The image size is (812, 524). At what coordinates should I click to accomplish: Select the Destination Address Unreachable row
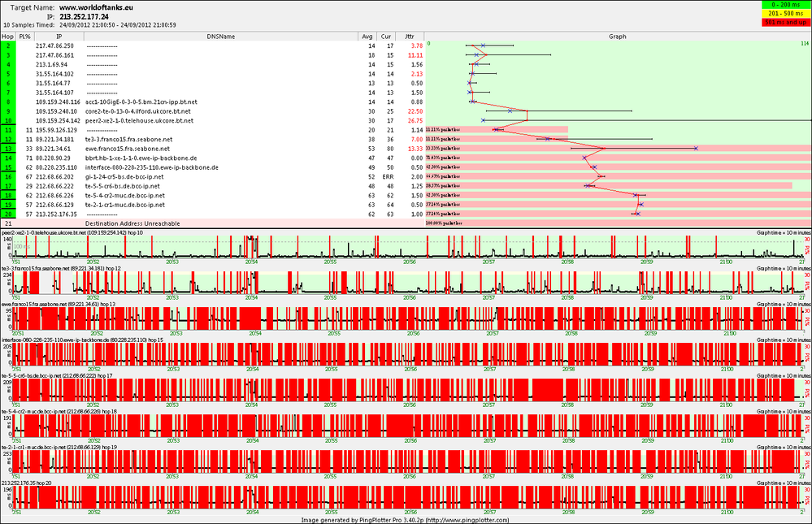(x=212, y=223)
